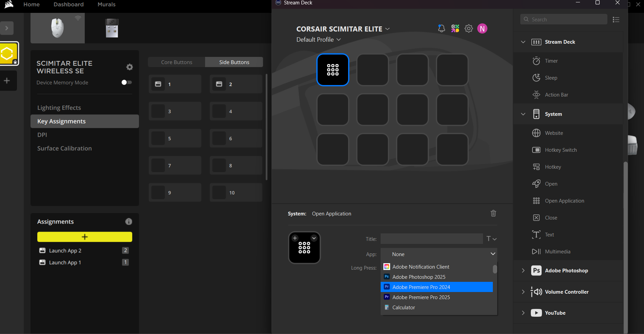Toggle Device Memory Mode switch

(127, 82)
